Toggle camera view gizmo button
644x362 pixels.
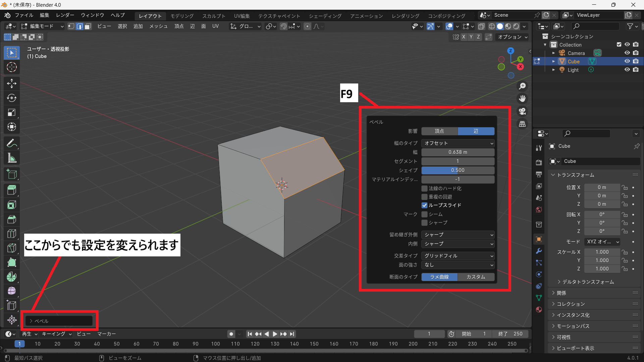[522, 111]
